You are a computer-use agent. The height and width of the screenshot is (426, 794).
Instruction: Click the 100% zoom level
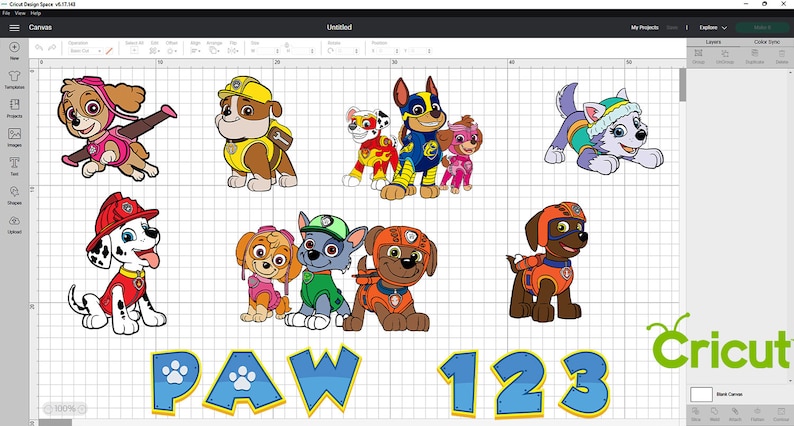click(x=64, y=409)
